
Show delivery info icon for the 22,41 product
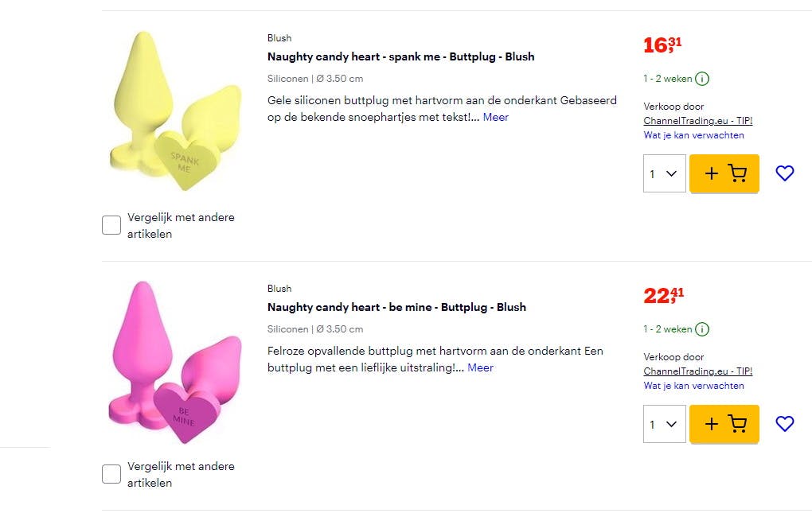point(702,329)
